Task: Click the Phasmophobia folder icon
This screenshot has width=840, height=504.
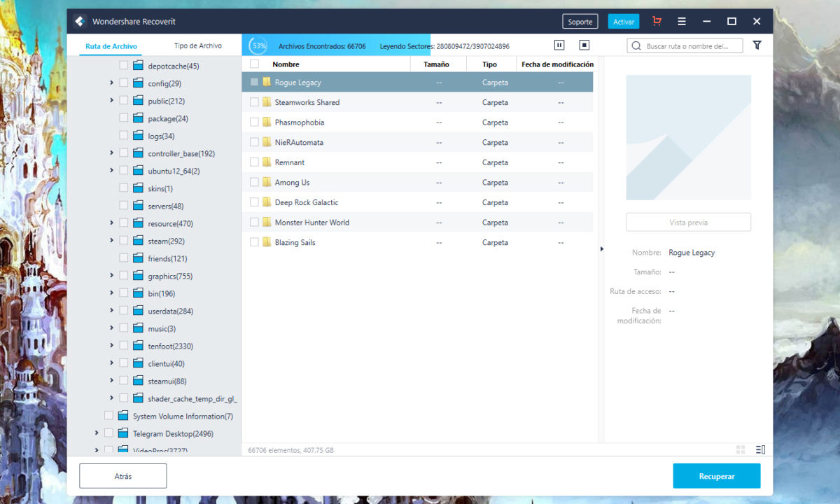Action: (x=267, y=122)
